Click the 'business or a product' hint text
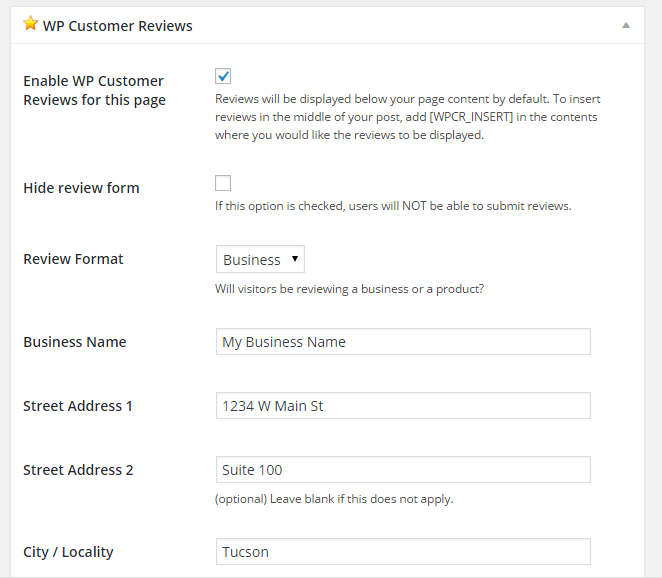 pos(349,289)
